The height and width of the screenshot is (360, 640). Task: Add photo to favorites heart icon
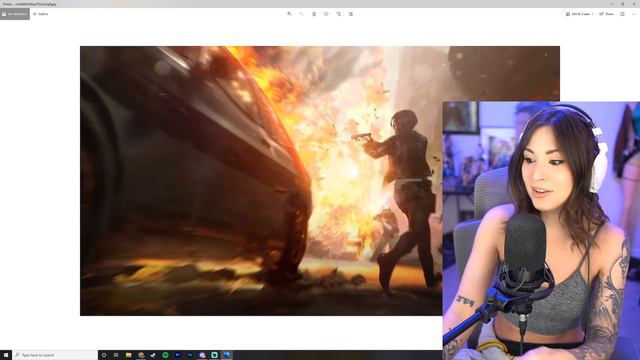click(326, 14)
